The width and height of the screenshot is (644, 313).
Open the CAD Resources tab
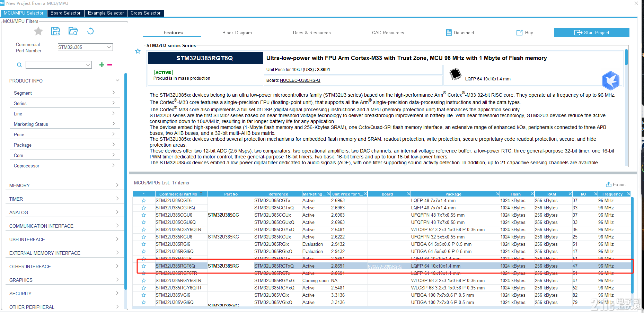point(388,33)
